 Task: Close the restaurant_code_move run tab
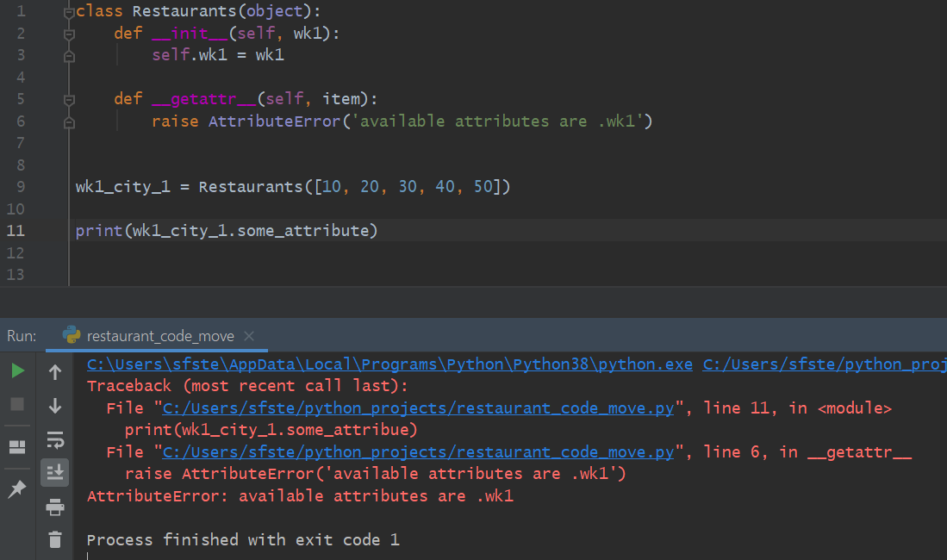point(249,336)
